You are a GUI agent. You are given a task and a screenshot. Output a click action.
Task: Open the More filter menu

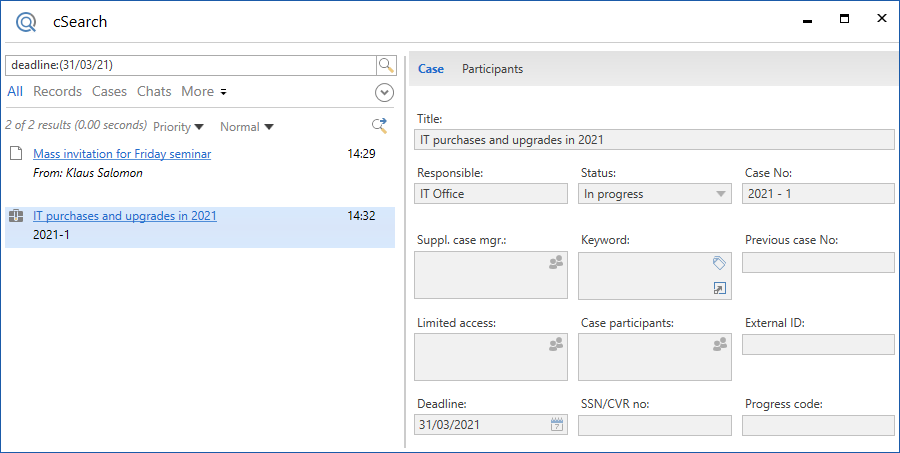click(x=203, y=91)
